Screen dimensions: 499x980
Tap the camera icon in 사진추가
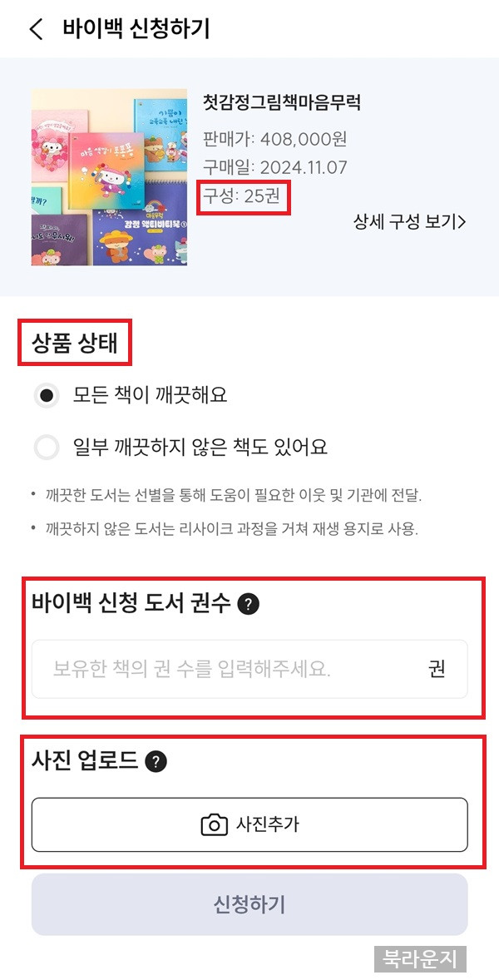(x=215, y=825)
